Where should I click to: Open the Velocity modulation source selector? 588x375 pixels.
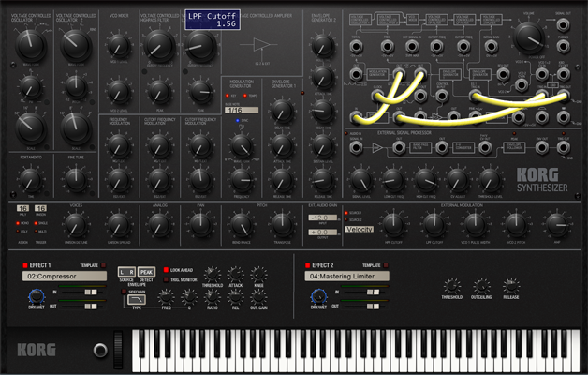click(x=360, y=229)
